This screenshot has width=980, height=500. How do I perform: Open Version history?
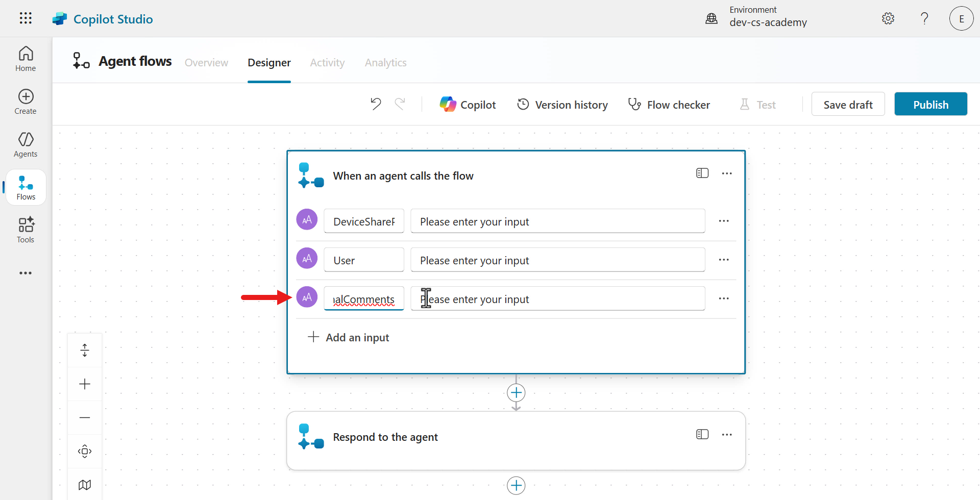point(562,104)
